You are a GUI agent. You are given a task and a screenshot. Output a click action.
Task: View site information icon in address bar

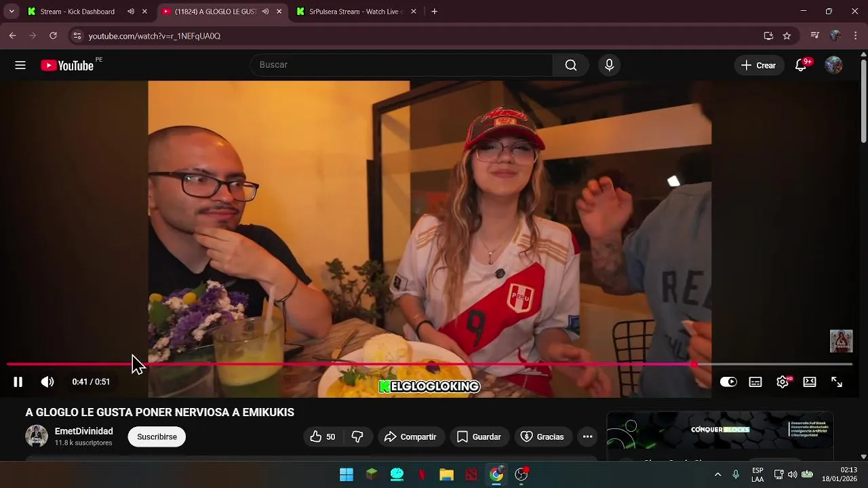point(77,36)
